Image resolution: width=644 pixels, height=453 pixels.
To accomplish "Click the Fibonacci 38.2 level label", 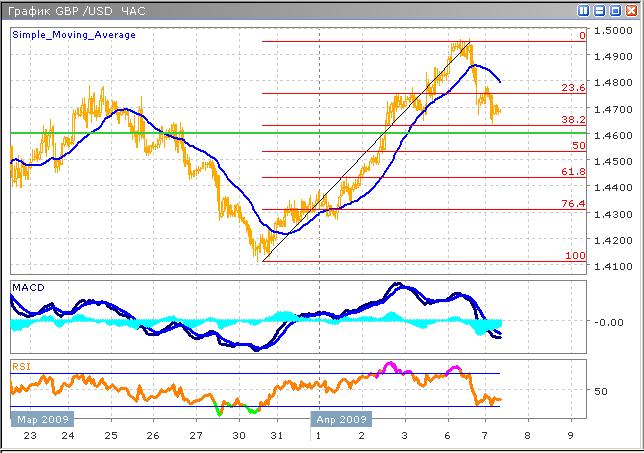I will point(573,119).
